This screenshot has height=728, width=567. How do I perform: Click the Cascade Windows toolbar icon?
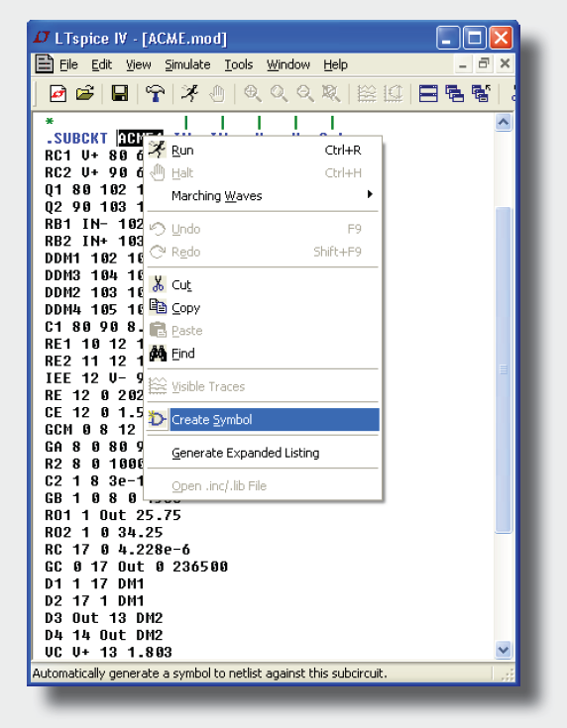[455, 93]
